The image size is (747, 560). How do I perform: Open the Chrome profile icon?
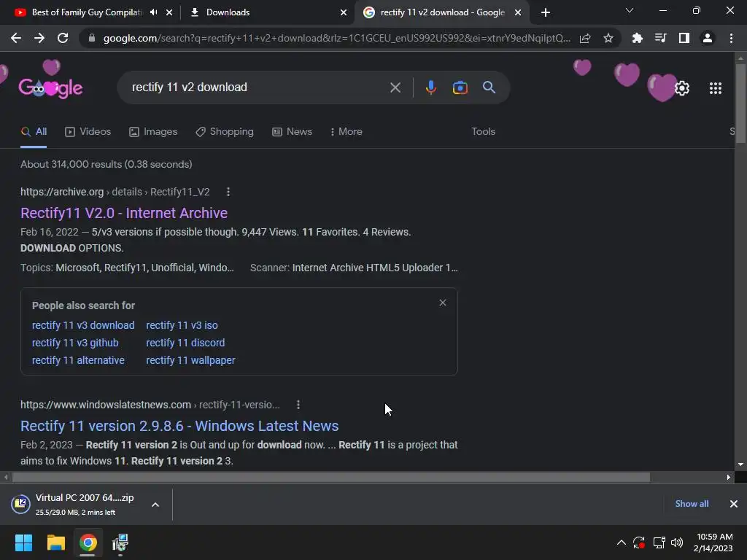[708, 38]
